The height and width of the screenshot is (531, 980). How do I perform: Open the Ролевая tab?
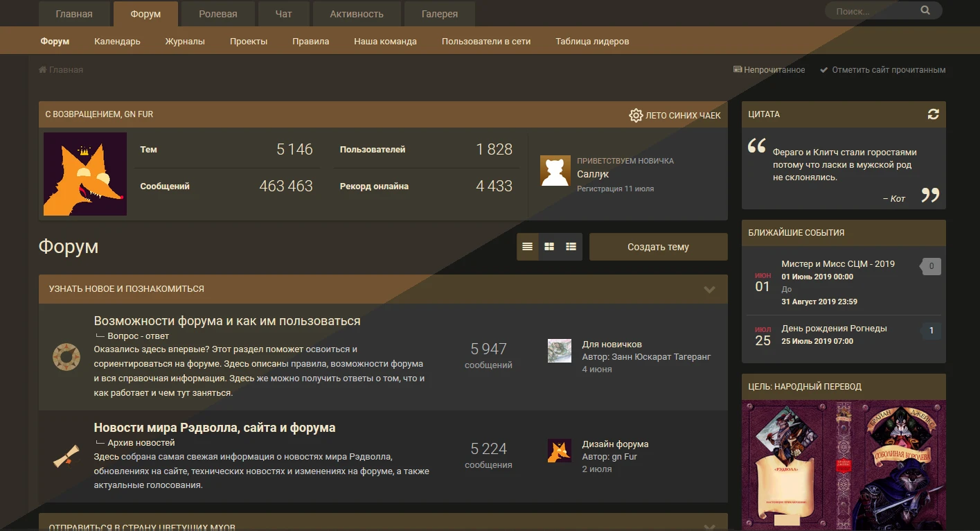tap(217, 14)
